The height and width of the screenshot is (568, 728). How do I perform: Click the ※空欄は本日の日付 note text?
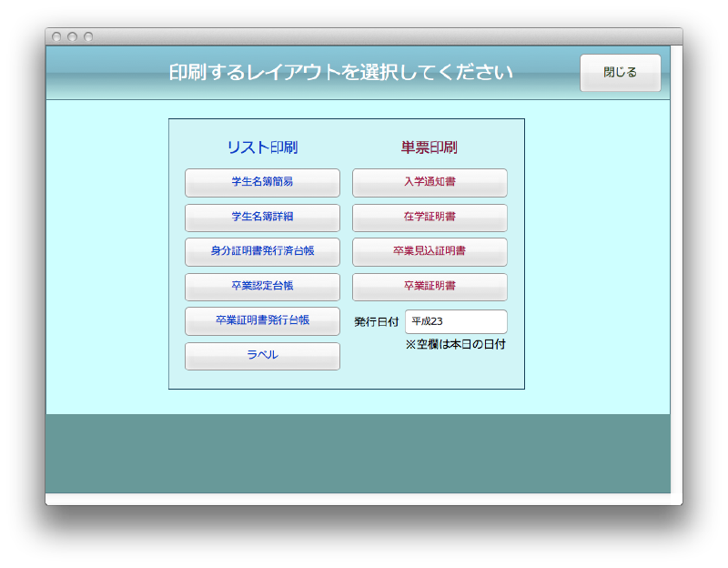[455, 345]
